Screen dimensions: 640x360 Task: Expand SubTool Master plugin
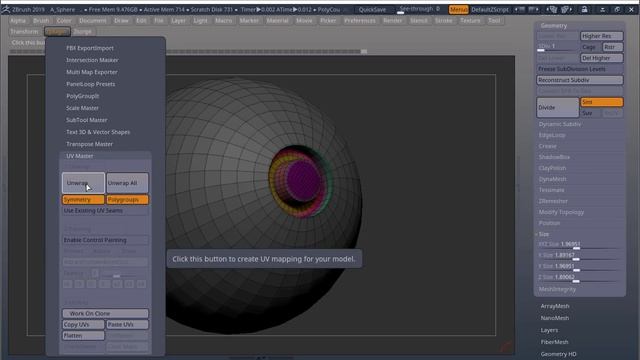pyautogui.click(x=87, y=120)
